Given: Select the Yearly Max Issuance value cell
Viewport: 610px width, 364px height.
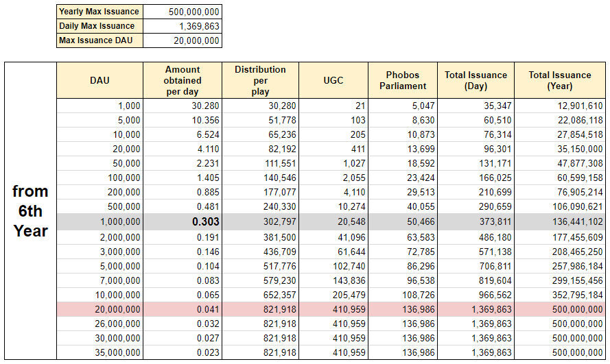Looking at the screenshot, I should pos(183,12).
